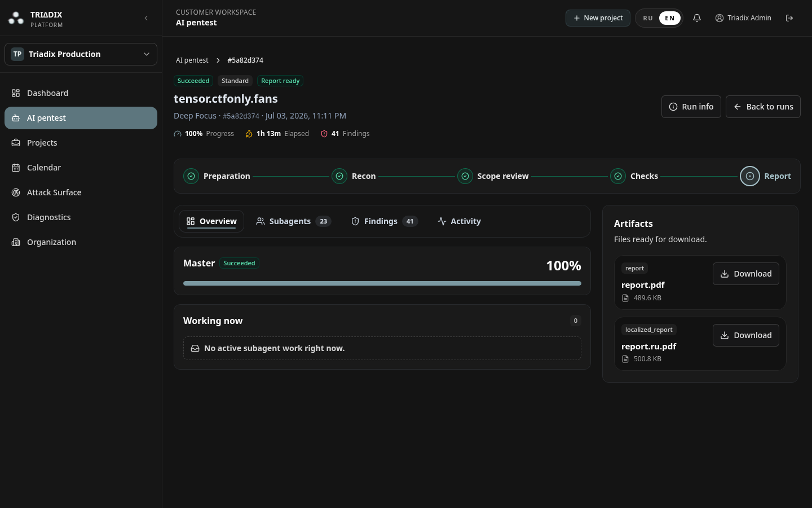The height and width of the screenshot is (508, 812).
Task: Click the Master progress bar
Action: pyautogui.click(x=382, y=283)
